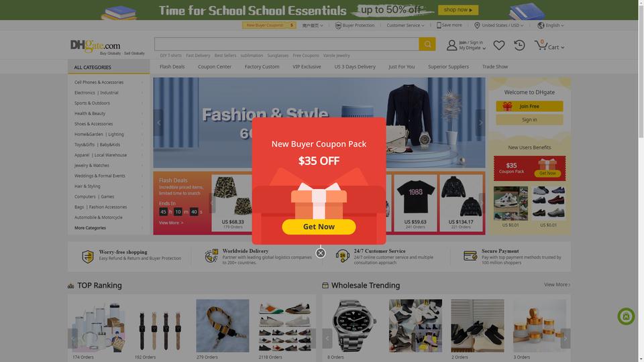Screen dimensions: 644x362
Task: Open the shopping cart icon
Action: click(541, 45)
